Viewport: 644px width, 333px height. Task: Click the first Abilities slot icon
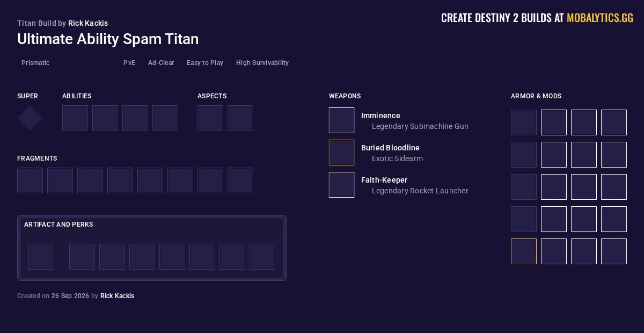click(x=75, y=118)
